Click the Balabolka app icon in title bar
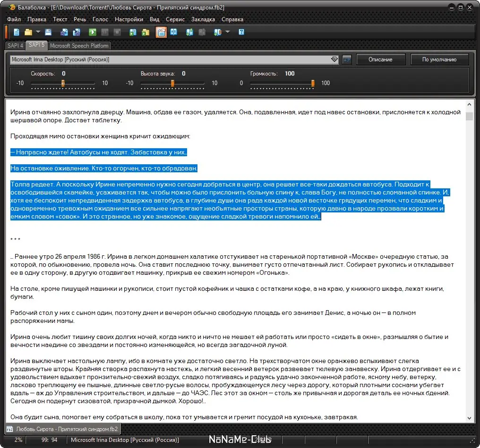 click(12, 7)
